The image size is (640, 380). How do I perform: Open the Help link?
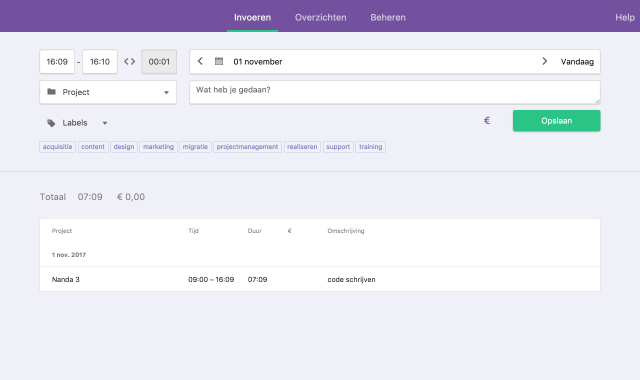click(x=625, y=17)
